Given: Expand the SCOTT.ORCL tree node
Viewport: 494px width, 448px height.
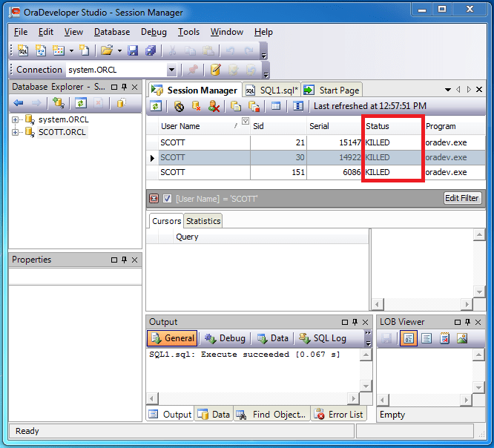Looking at the screenshot, I should coord(15,132).
